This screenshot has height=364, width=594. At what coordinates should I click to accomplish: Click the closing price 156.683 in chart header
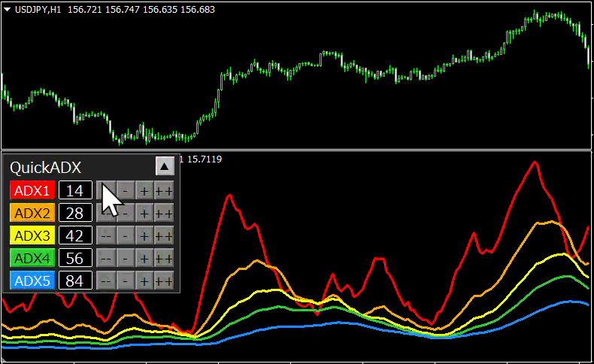(x=198, y=10)
